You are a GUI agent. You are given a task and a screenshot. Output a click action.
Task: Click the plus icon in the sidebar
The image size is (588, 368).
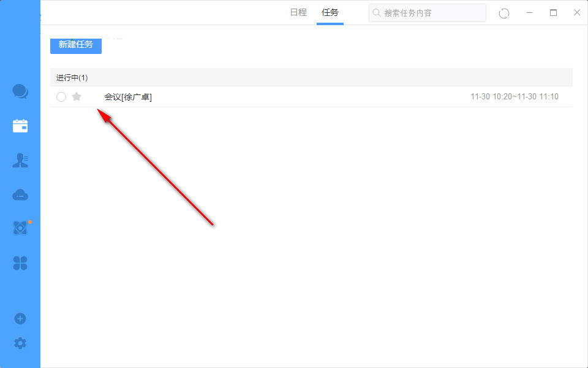[x=20, y=319]
